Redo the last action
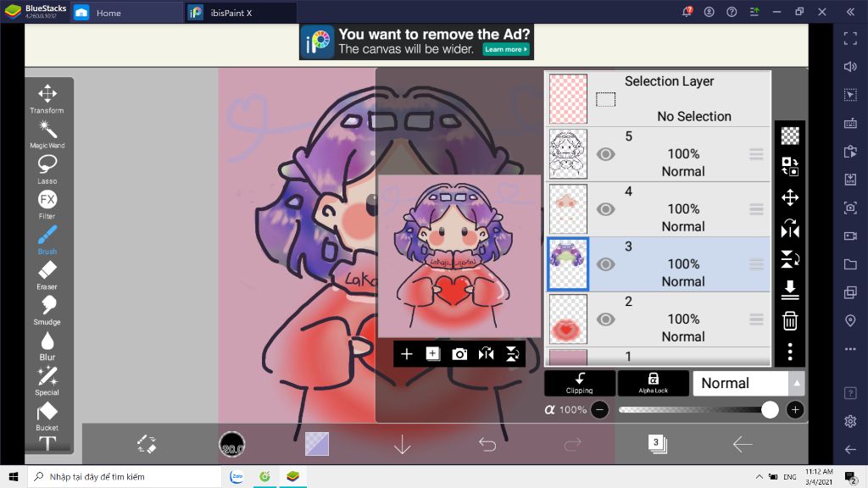This screenshot has width=868, height=488. (572, 444)
